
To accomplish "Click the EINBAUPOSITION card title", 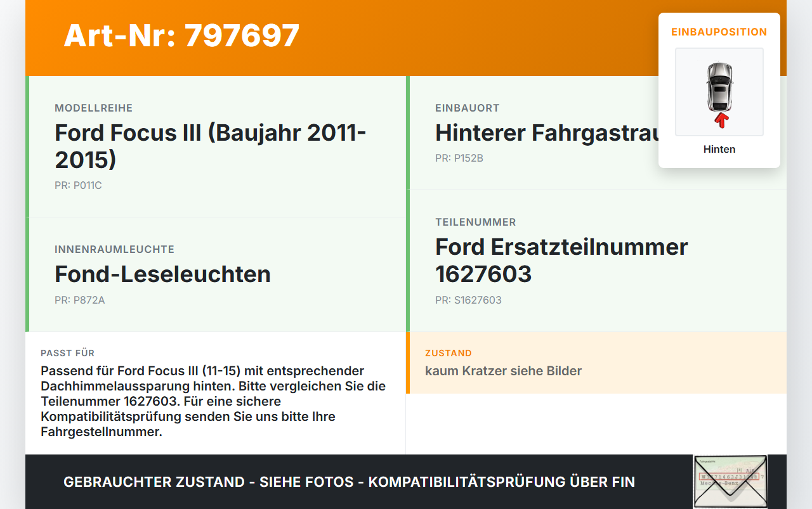I will click(x=719, y=32).
